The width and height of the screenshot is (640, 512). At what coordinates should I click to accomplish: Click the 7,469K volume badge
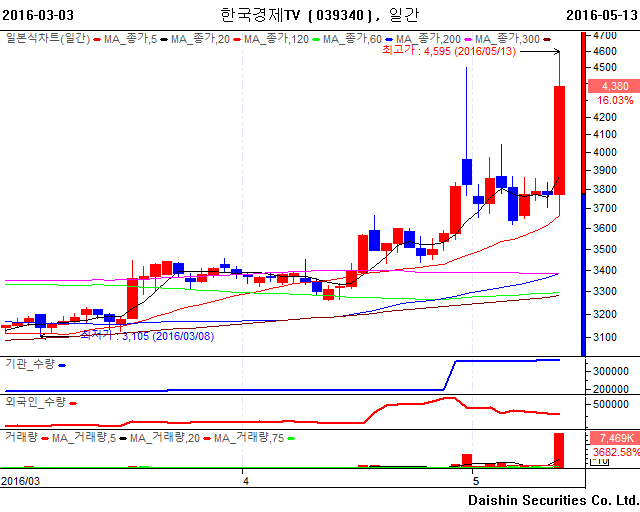(615, 438)
